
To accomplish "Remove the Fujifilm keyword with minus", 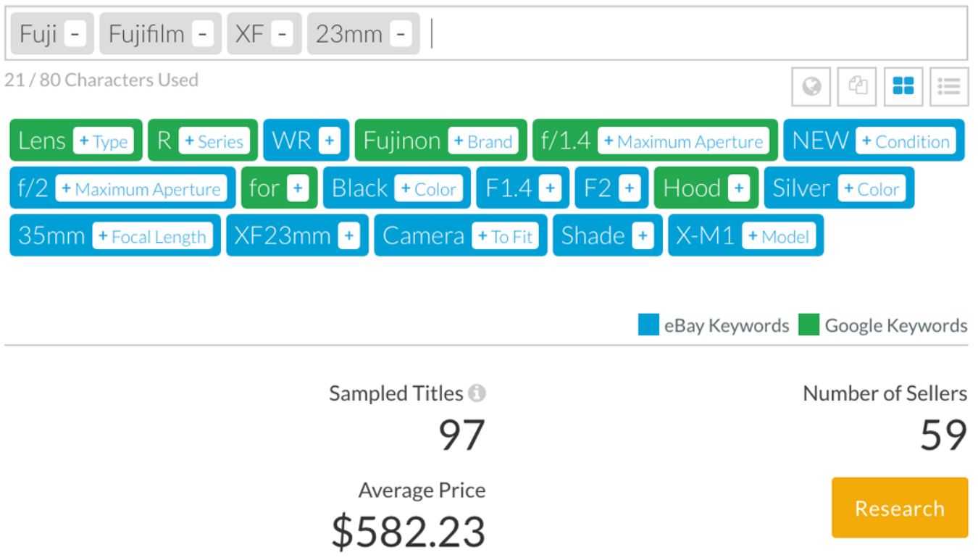I will coord(203,34).
